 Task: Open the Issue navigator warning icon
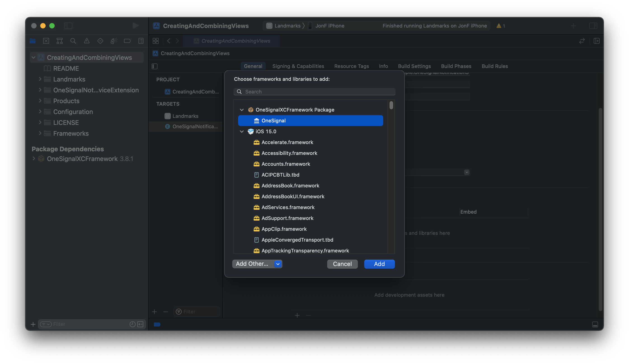(87, 41)
